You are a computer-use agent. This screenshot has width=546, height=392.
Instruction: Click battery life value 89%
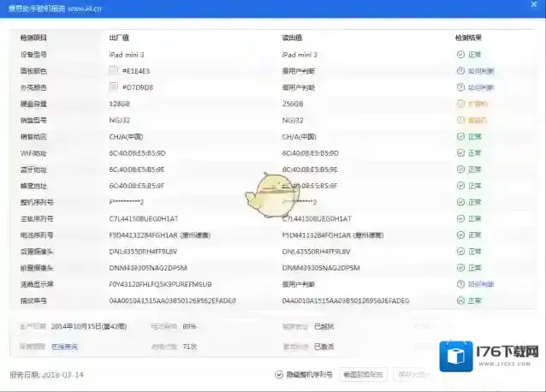pyautogui.click(x=189, y=327)
